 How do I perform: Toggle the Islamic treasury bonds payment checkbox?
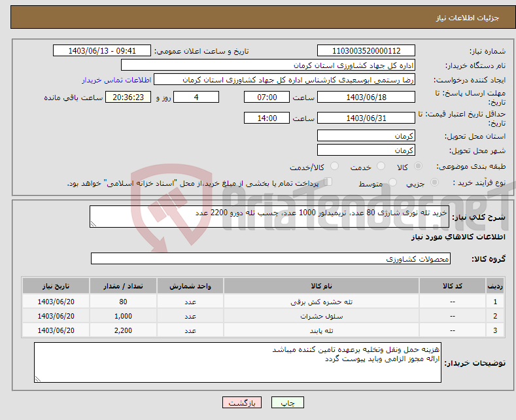pyautogui.click(x=328, y=182)
